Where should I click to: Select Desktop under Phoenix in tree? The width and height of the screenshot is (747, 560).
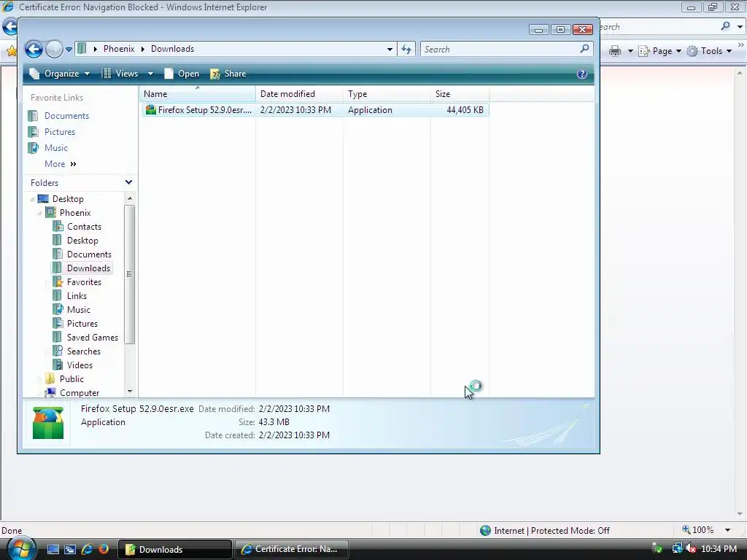tap(82, 241)
